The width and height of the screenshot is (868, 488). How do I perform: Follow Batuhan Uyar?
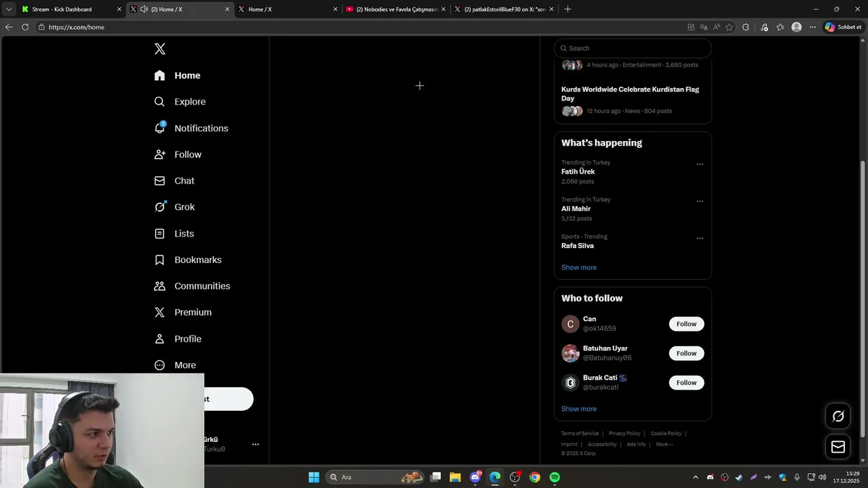click(x=686, y=353)
